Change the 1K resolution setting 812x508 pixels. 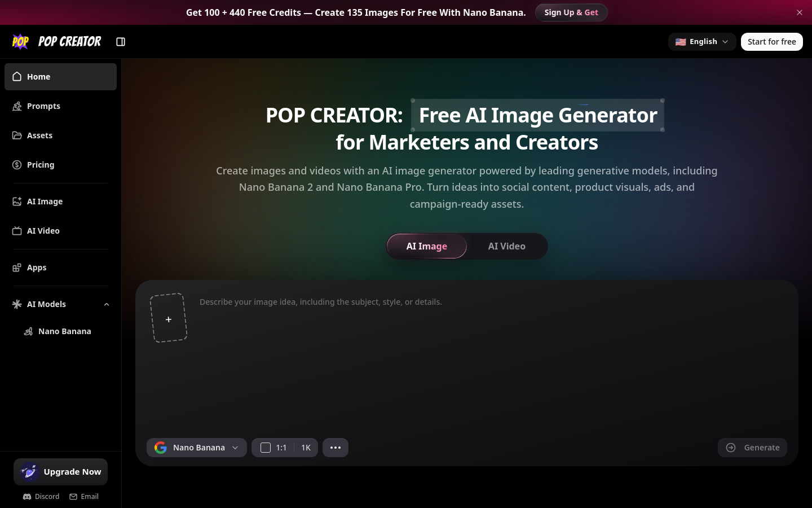pos(306,448)
